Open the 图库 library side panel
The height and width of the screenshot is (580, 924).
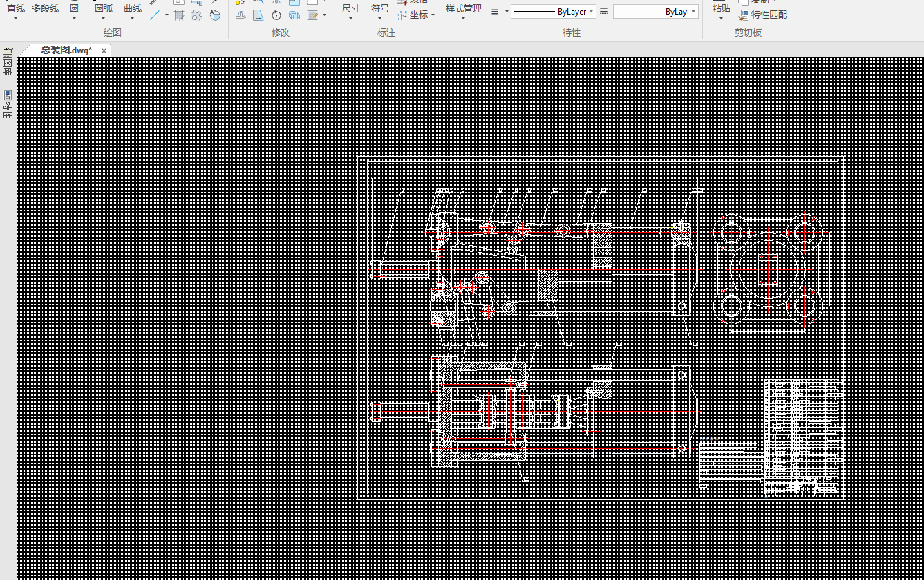tap(8, 62)
